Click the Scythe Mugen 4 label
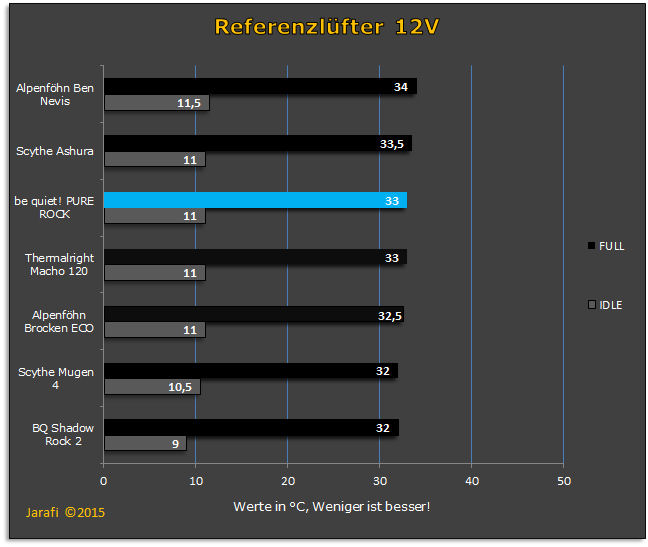Viewport: 648px width, 547px height. point(56,378)
